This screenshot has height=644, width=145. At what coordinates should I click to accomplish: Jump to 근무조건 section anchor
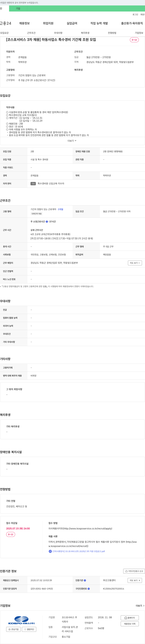tap(31, 33)
